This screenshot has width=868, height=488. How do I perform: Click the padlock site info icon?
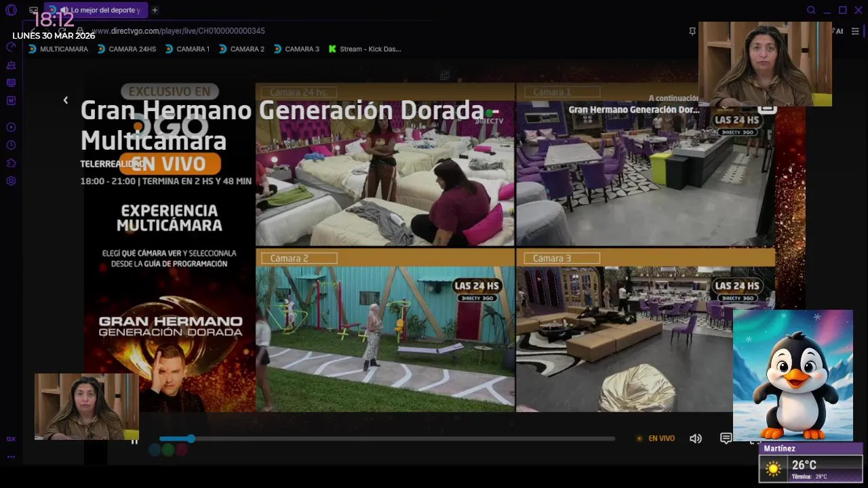coord(79,31)
